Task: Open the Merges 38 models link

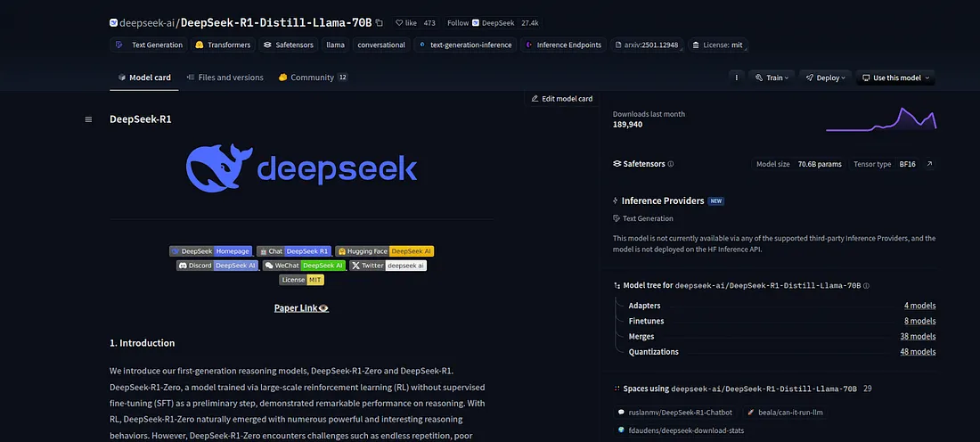Action: [919, 336]
